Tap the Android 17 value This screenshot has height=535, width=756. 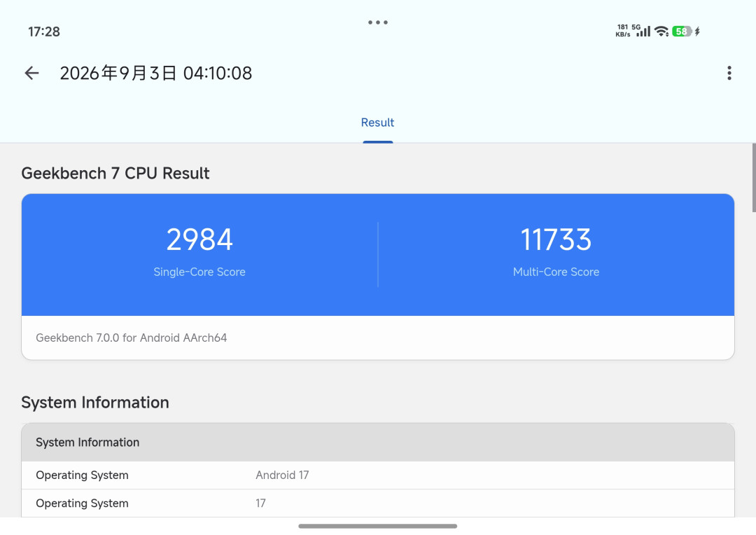click(x=282, y=475)
